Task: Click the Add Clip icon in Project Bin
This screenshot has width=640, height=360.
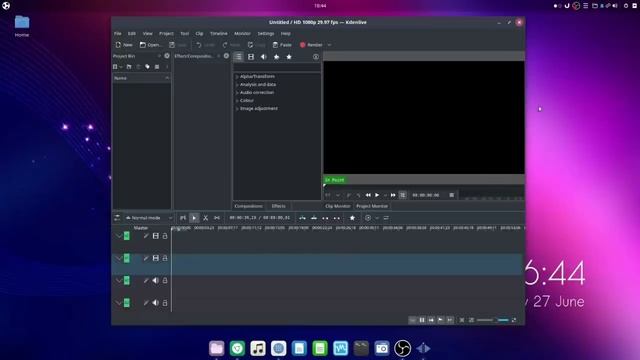Action: [116, 67]
